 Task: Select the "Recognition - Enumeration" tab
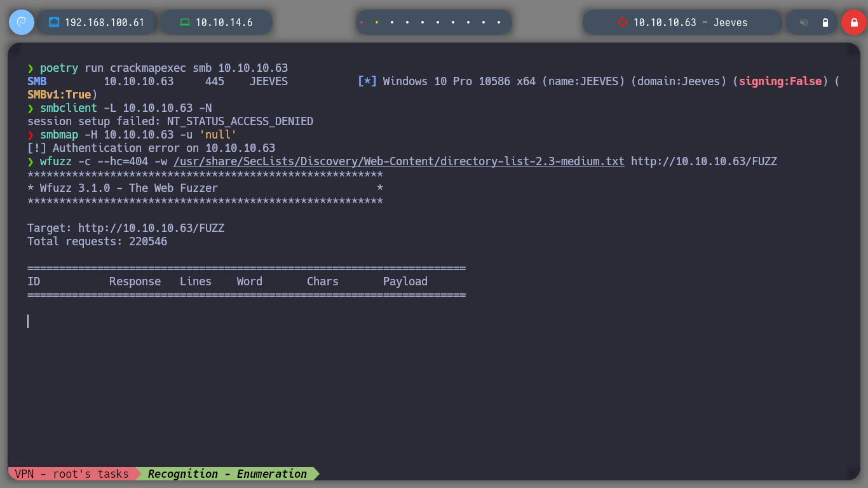pos(227,474)
